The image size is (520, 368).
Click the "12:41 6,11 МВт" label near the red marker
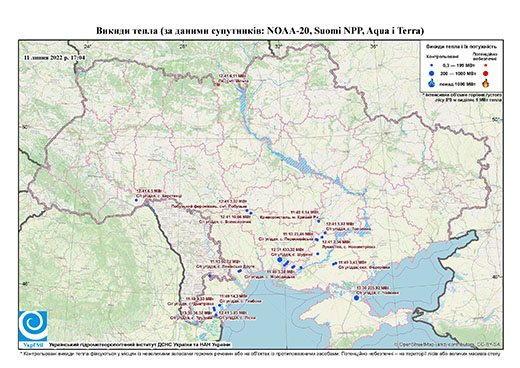232,76
